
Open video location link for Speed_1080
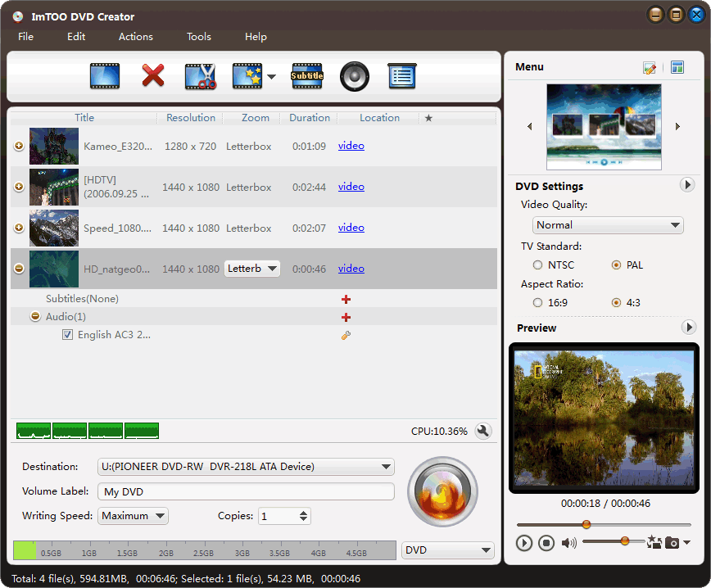coord(351,227)
